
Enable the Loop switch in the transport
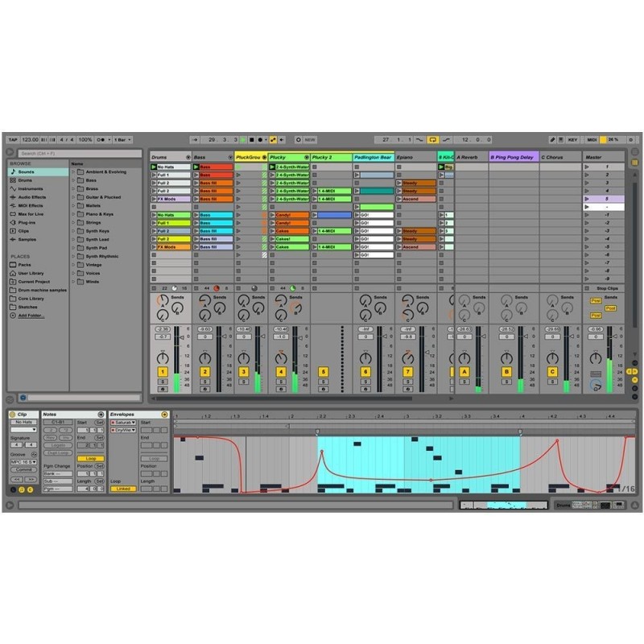(x=431, y=138)
